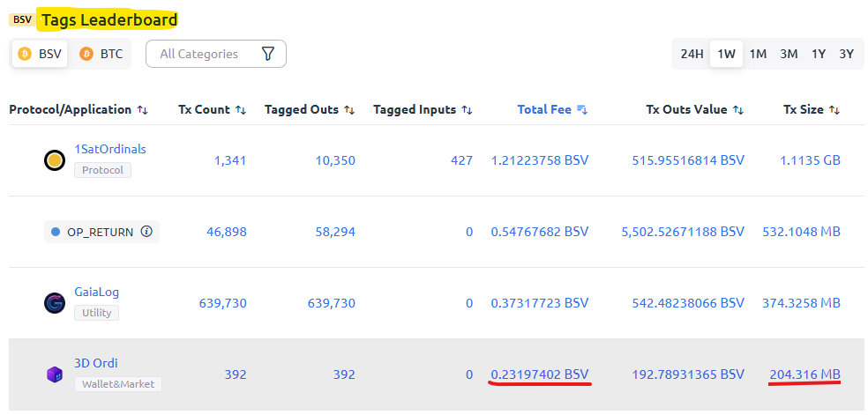The image size is (868, 415).
Task: Click the filter funnel icon
Action: pos(268,54)
